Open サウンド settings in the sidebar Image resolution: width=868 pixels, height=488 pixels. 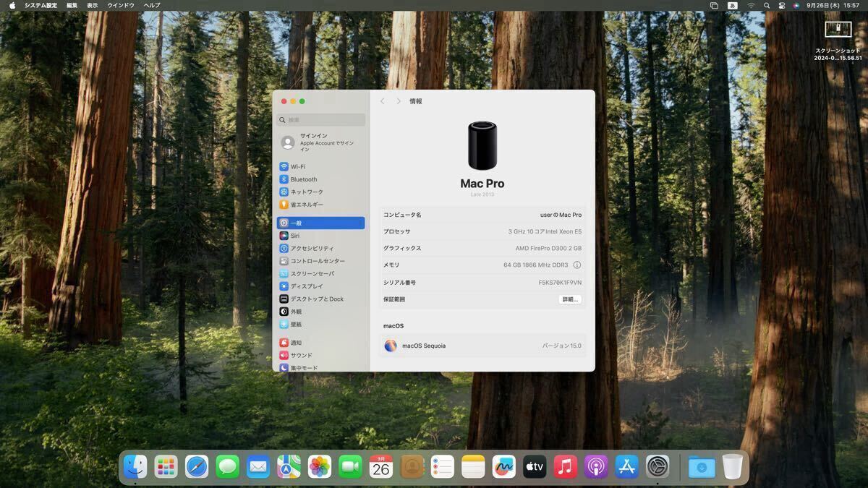coord(320,355)
